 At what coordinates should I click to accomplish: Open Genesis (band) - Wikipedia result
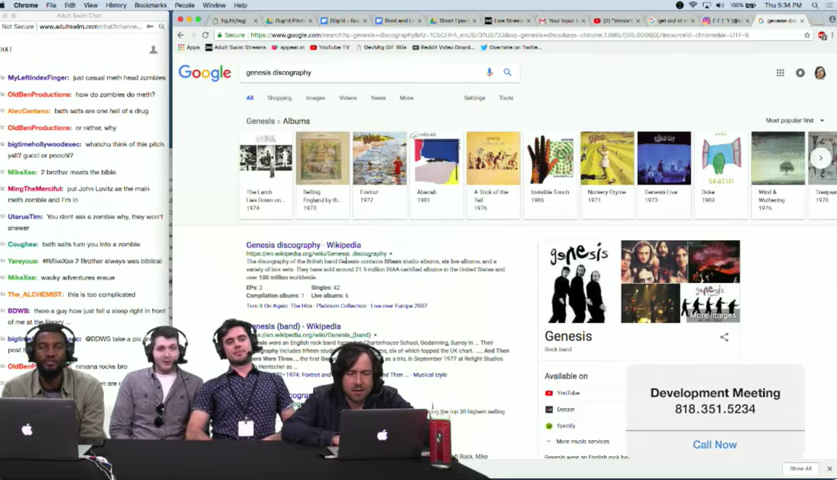tap(295, 326)
